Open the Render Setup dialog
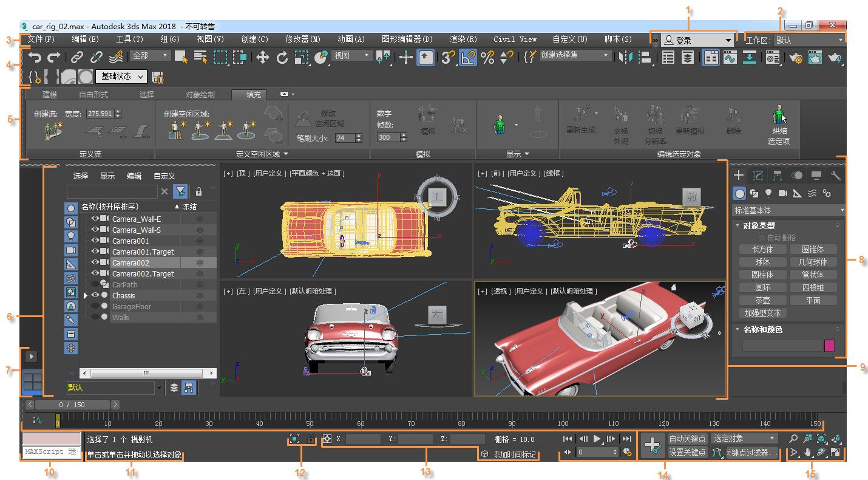This screenshot has width=868, height=480. click(x=795, y=58)
